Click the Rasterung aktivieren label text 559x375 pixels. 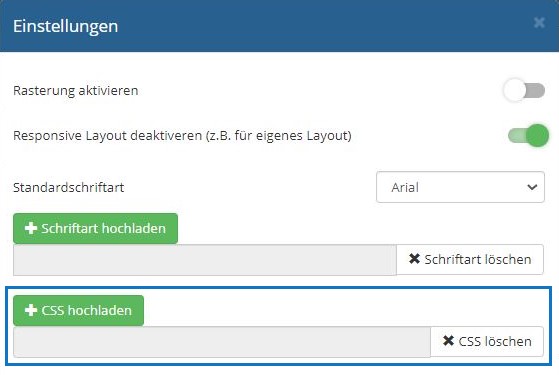[x=76, y=91]
